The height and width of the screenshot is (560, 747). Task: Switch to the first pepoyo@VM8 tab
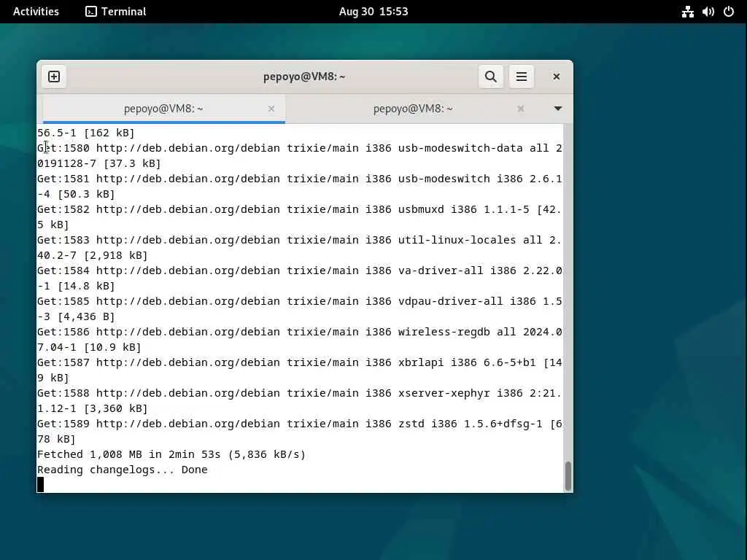coord(163,109)
